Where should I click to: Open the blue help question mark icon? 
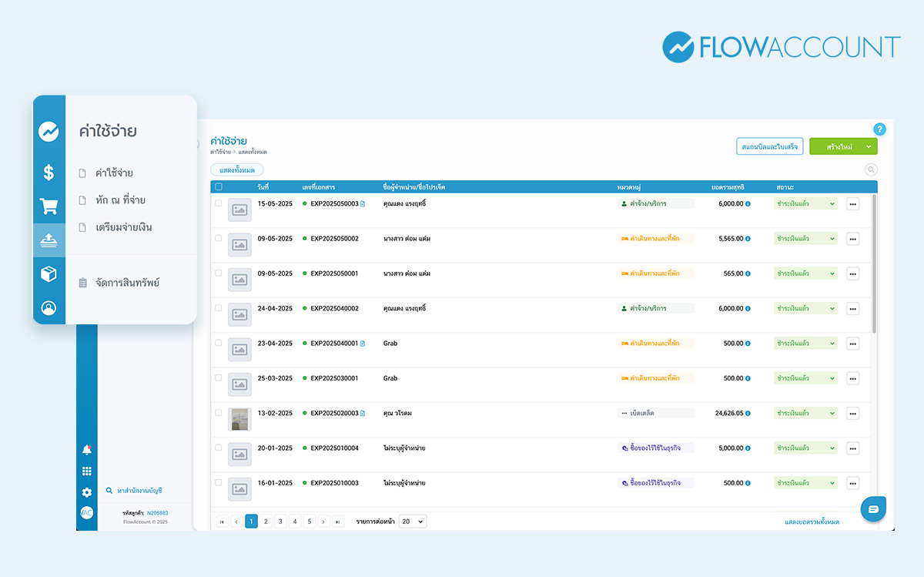pos(880,129)
